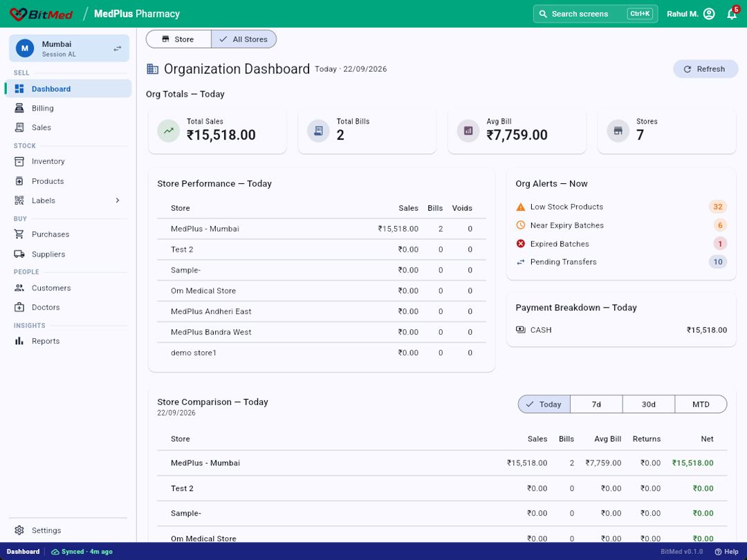Click the BitMed heart logo
This screenshot has width=747, height=560.
[17, 14]
